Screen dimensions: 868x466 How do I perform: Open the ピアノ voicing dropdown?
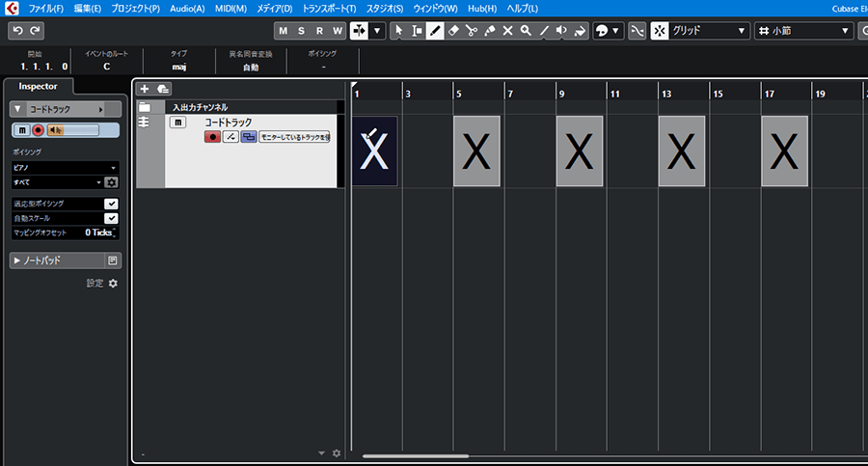[x=65, y=167]
